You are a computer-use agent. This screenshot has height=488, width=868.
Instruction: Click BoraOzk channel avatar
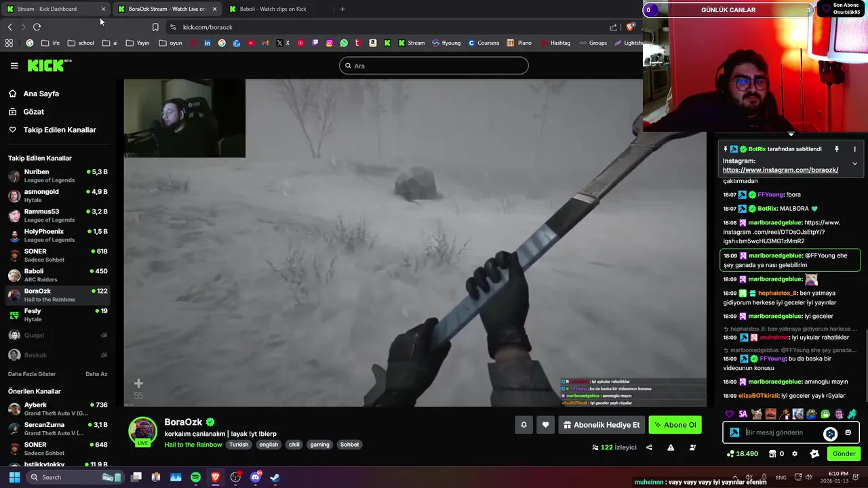tap(142, 431)
